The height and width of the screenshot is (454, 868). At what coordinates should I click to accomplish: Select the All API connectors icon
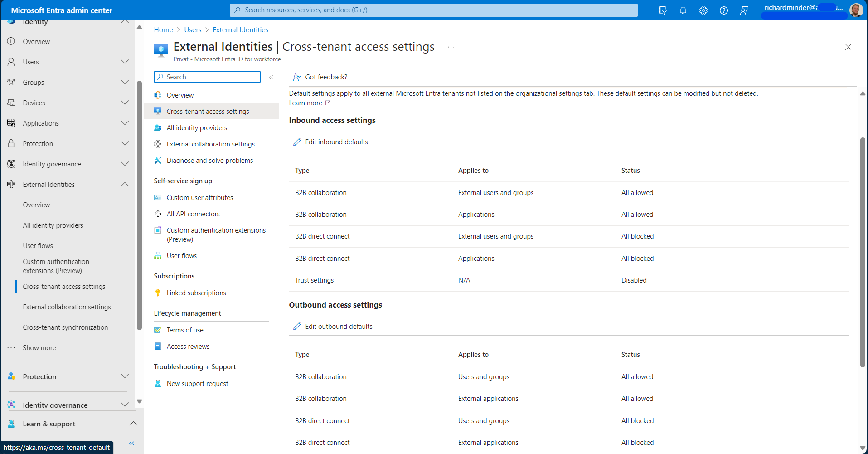tap(157, 214)
